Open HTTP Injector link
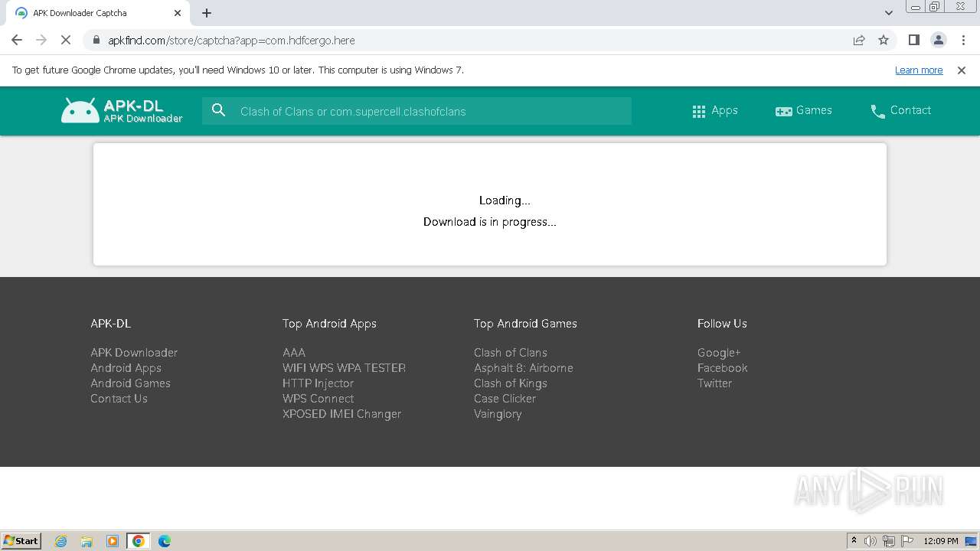Viewport: 980px width, 551px height. click(318, 383)
